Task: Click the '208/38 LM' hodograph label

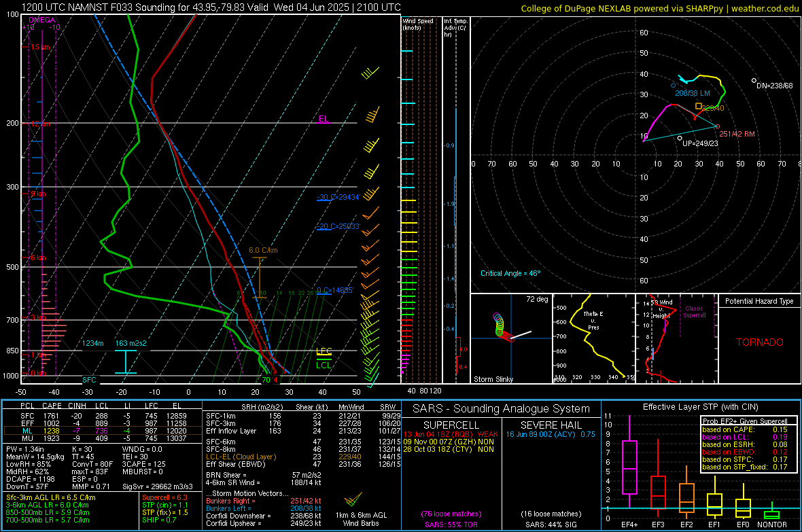Action: coord(693,93)
